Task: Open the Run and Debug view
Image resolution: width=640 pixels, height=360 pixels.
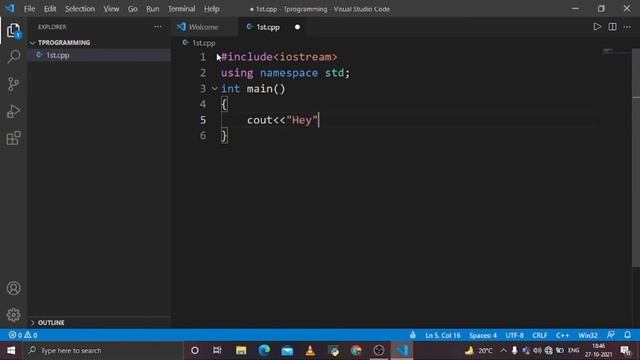Action: click(x=13, y=111)
